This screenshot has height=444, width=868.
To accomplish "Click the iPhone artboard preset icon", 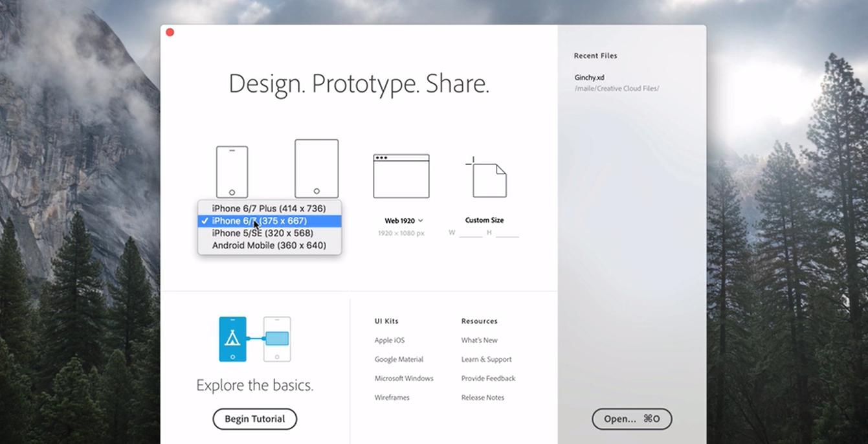I will pos(232,172).
